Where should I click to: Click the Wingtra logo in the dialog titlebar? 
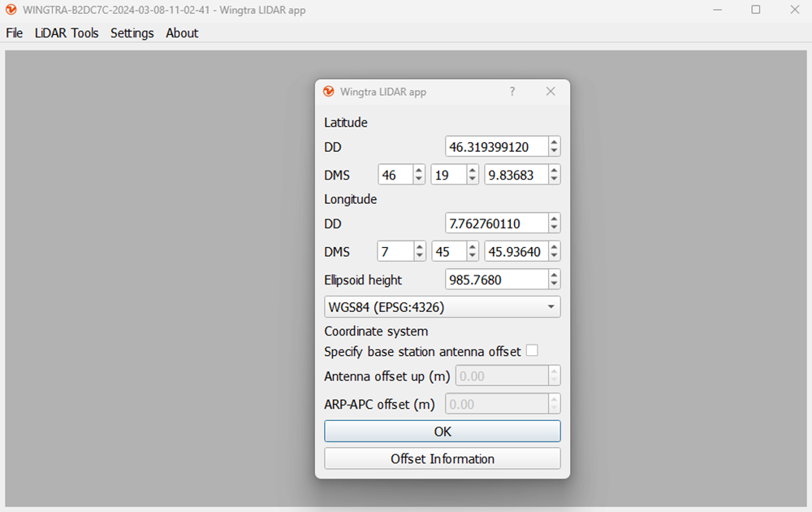tap(329, 92)
